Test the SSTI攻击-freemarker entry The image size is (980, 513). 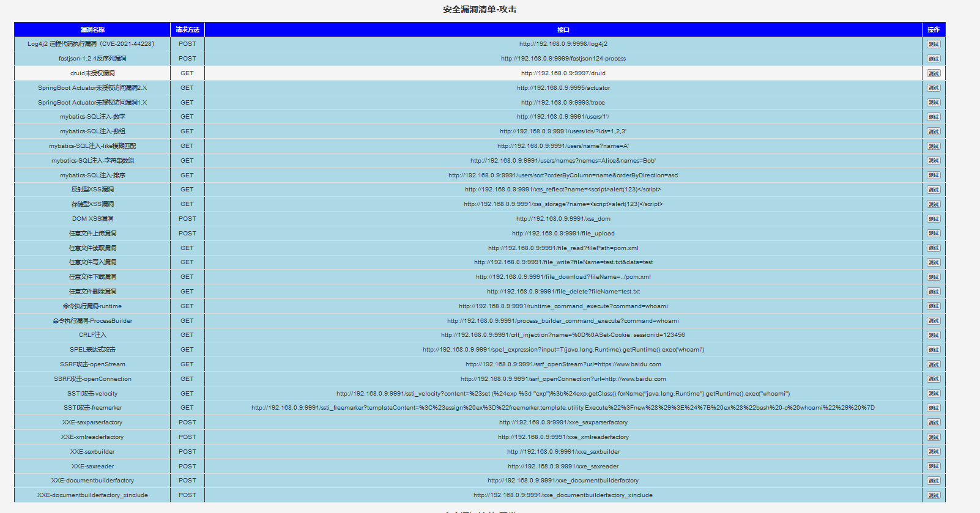[x=934, y=408]
